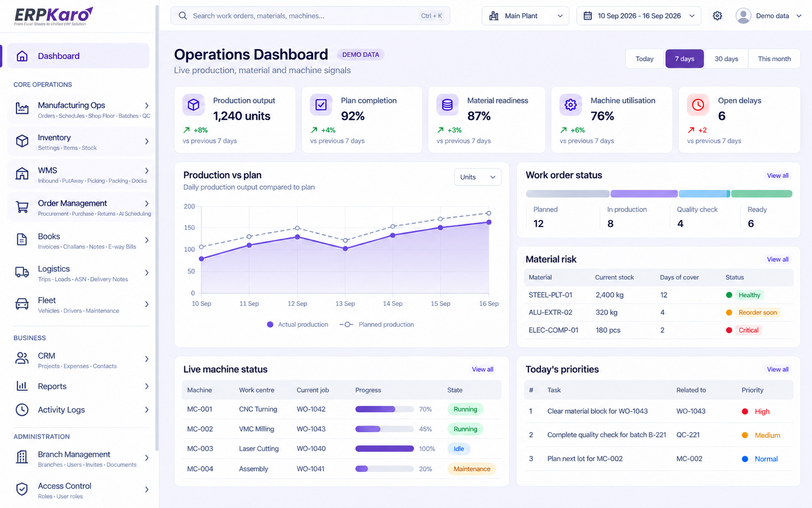Open the Main Plant dropdown

coord(526,16)
